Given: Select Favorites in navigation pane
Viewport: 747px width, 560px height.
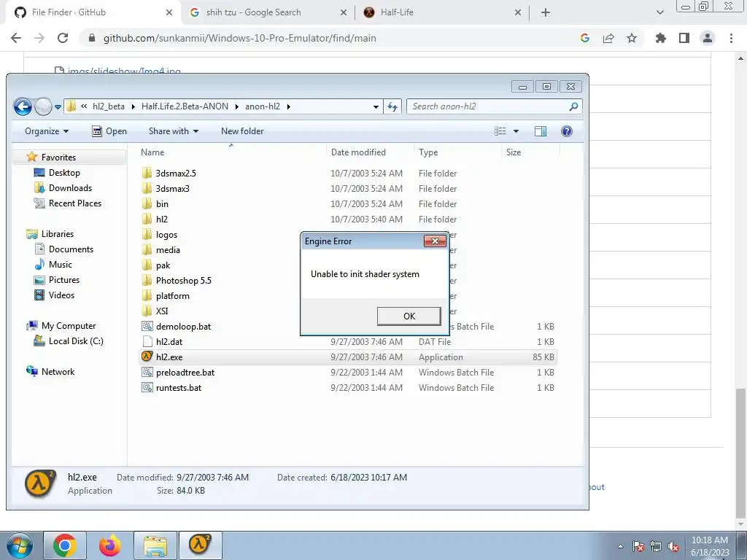Looking at the screenshot, I should click(58, 157).
